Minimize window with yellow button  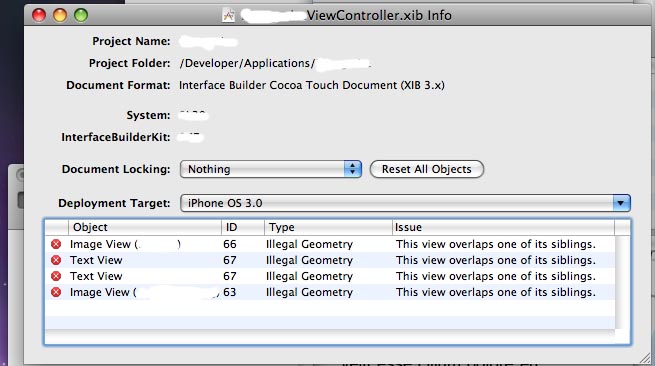pos(60,15)
